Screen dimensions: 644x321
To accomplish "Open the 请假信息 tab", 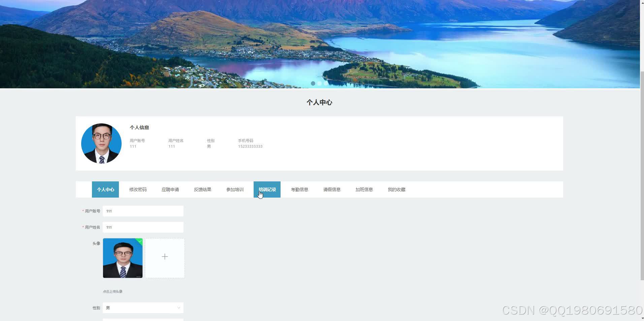I will point(332,189).
